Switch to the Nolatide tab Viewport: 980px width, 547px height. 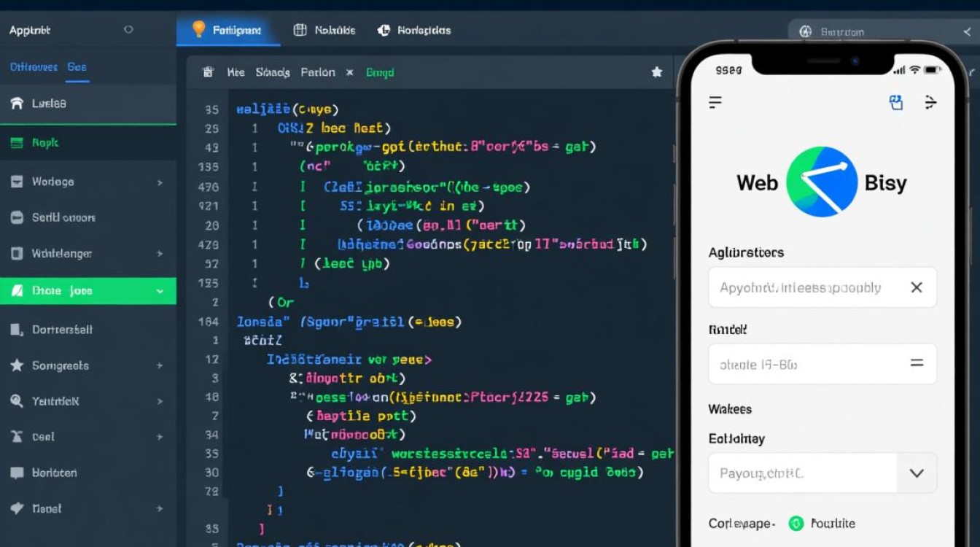324,30
